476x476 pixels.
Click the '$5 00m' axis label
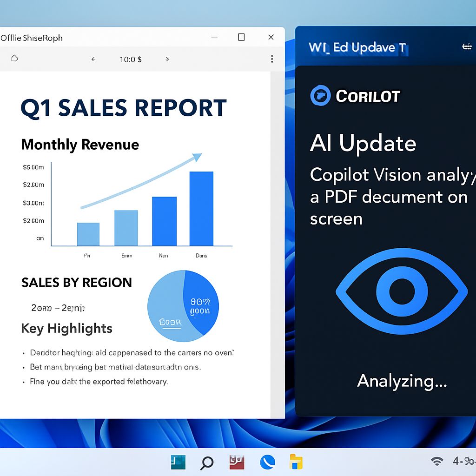(33, 167)
